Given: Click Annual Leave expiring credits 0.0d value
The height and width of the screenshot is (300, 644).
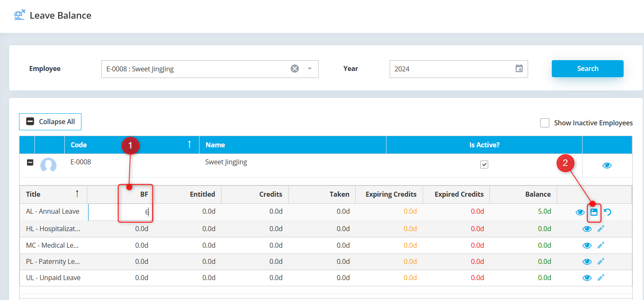Looking at the screenshot, I should tap(410, 211).
